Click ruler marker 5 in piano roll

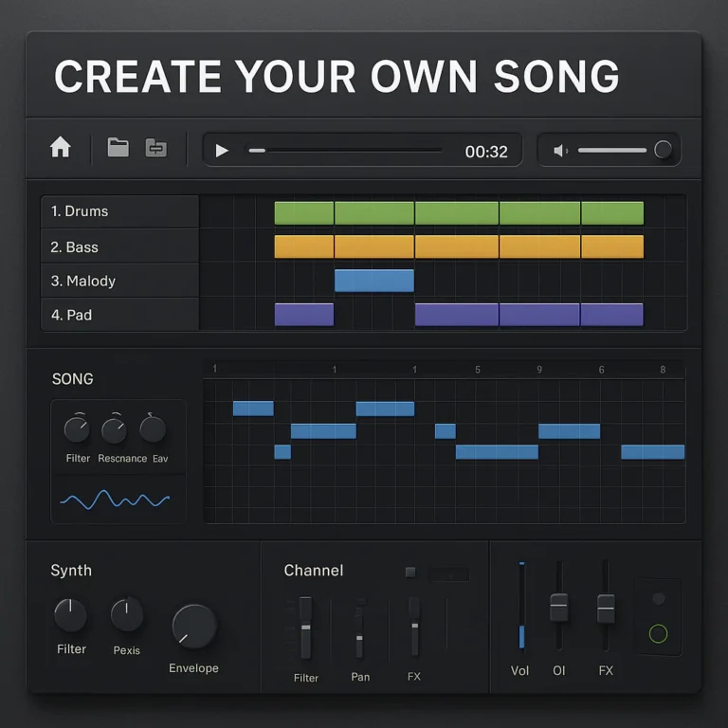(x=478, y=370)
